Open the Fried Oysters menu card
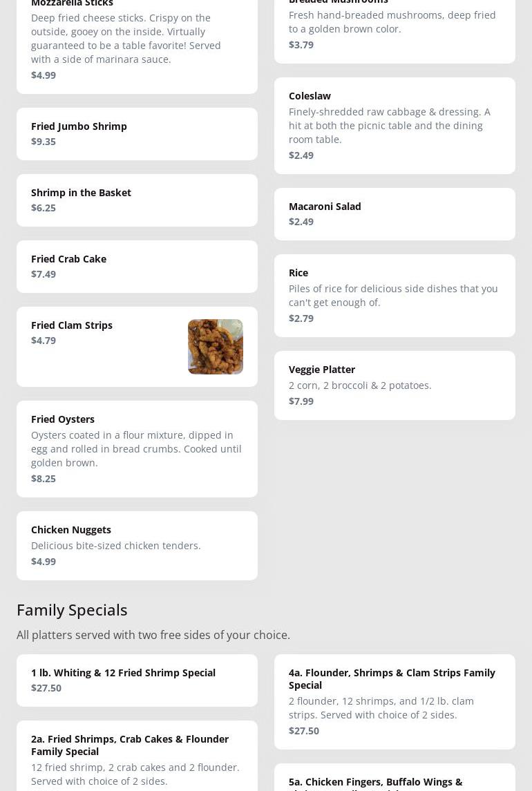Screen dimensions: 532x791 (x=137, y=449)
